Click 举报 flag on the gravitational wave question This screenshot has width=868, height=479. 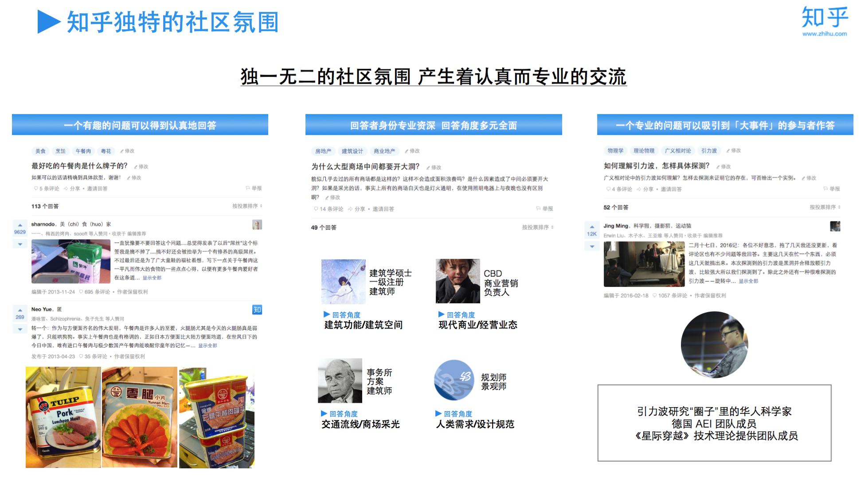pyautogui.click(x=832, y=189)
